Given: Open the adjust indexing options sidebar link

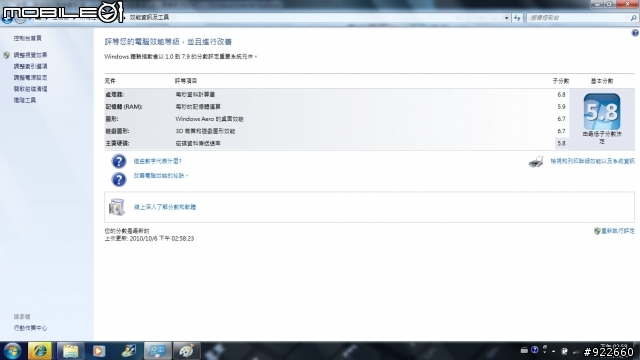Looking at the screenshot, I should pos(30,66).
